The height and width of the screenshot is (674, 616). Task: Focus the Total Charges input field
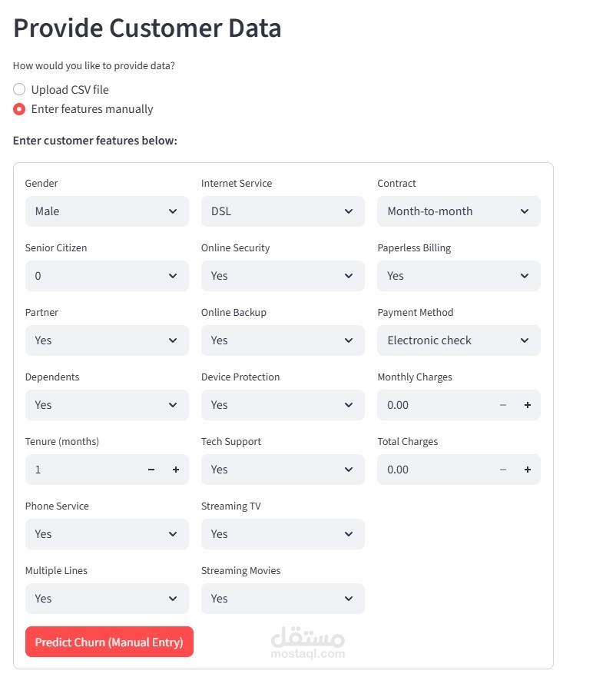coord(433,470)
